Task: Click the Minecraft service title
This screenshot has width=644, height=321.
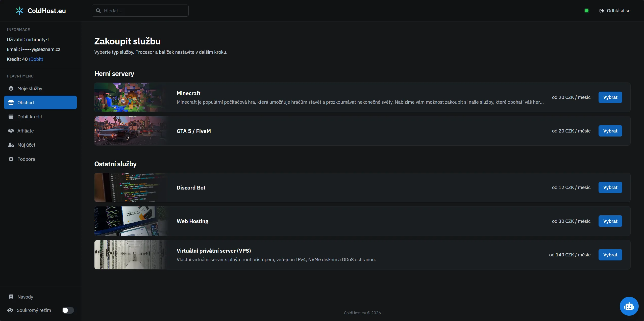Action: pyautogui.click(x=188, y=93)
